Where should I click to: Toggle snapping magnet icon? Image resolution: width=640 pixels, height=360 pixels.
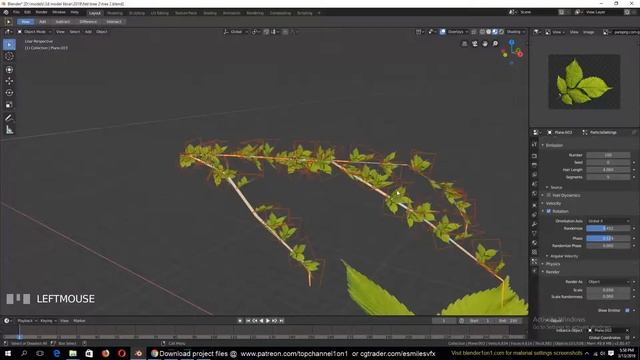coord(266,32)
